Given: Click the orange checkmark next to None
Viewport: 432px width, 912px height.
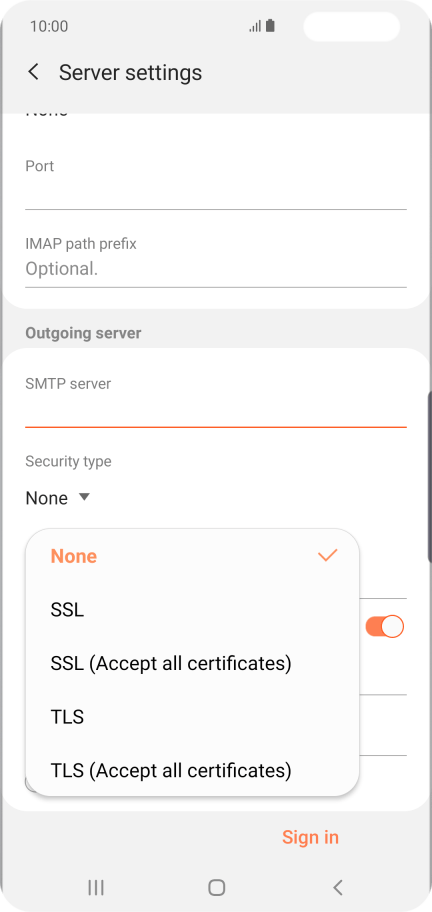Looking at the screenshot, I should (x=328, y=555).
